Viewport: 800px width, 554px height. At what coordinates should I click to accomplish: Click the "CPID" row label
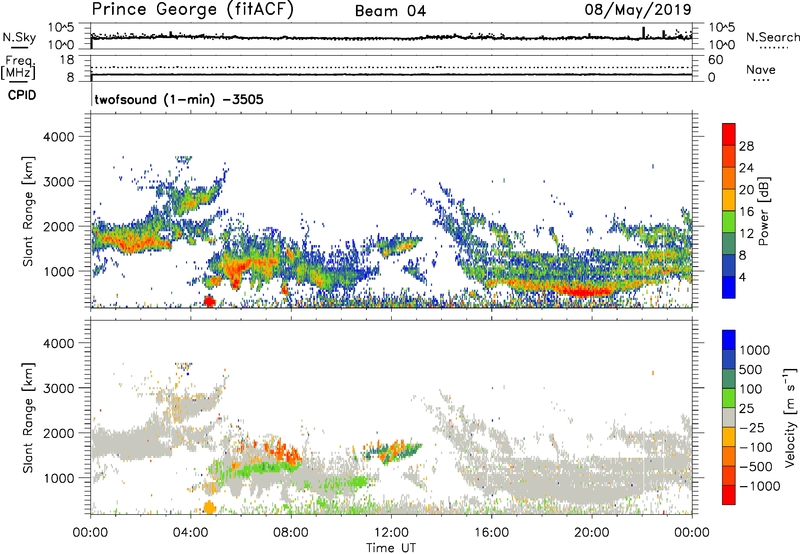click(x=22, y=95)
